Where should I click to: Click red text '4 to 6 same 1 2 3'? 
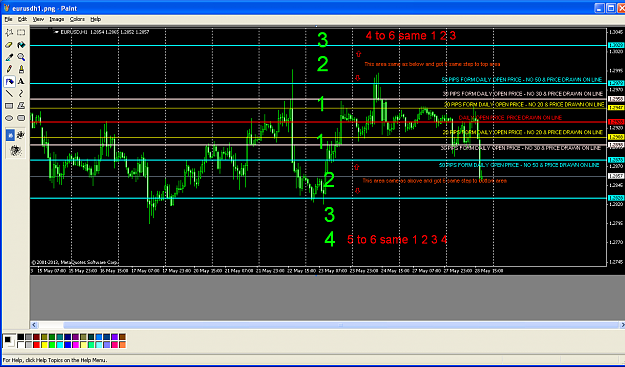pyautogui.click(x=411, y=36)
